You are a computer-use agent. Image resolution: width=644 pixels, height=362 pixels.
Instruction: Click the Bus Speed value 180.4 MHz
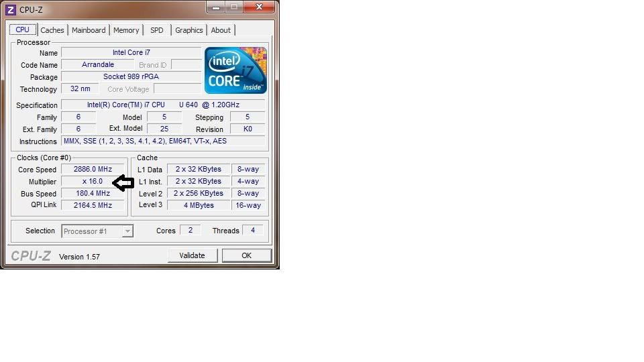(93, 193)
